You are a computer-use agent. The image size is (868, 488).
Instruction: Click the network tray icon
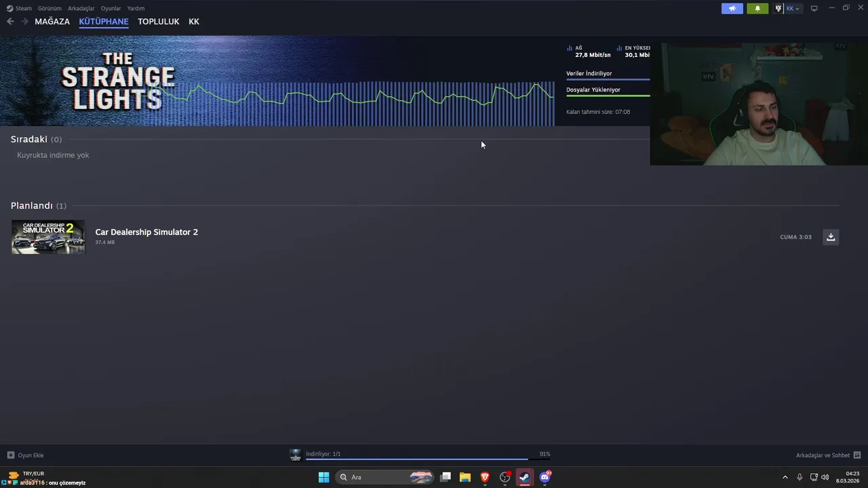814,477
